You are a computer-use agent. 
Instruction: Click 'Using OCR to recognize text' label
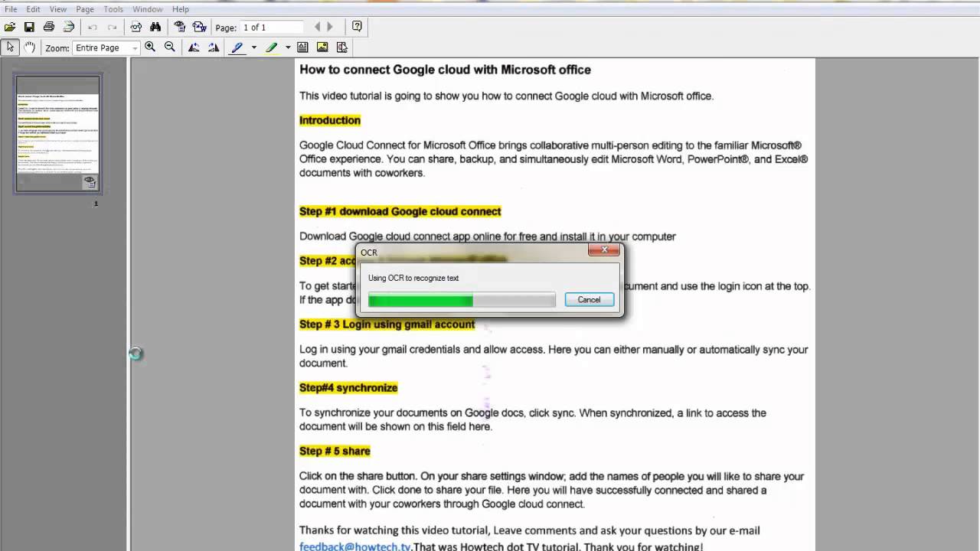pyautogui.click(x=413, y=279)
